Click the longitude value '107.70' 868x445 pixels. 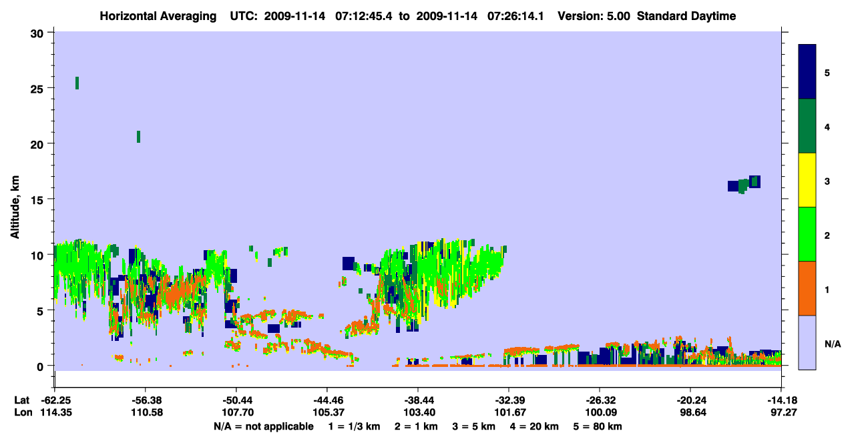pos(236,412)
